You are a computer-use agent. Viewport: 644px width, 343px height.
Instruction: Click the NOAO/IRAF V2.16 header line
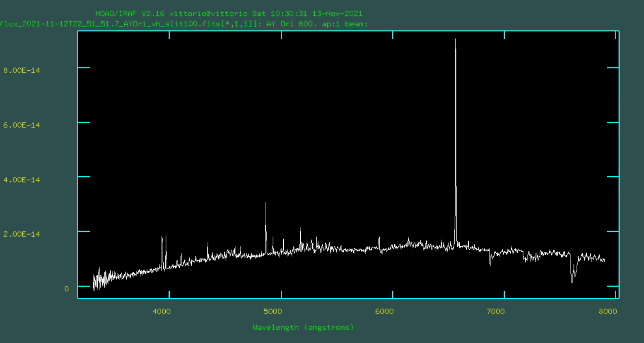[x=229, y=14]
